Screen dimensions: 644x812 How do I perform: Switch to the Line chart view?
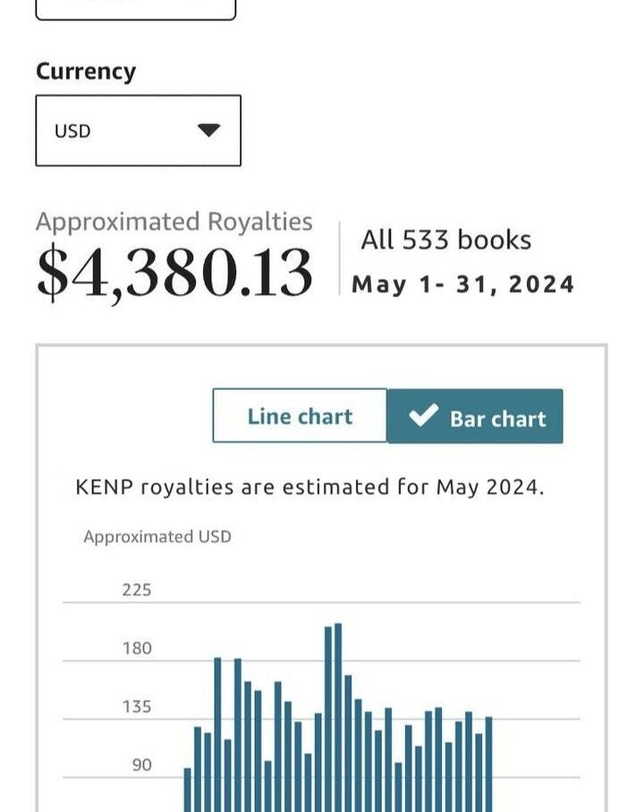pos(300,416)
